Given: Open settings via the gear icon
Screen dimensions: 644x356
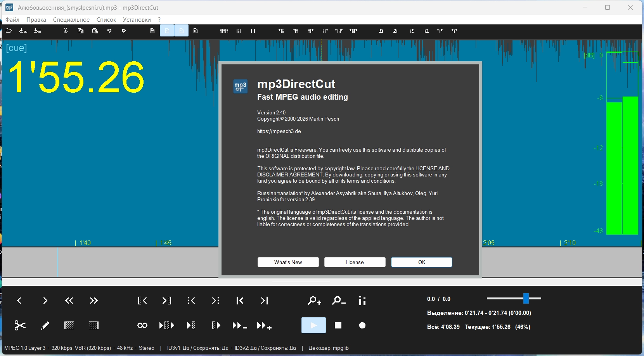Looking at the screenshot, I should click(x=124, y=31).
